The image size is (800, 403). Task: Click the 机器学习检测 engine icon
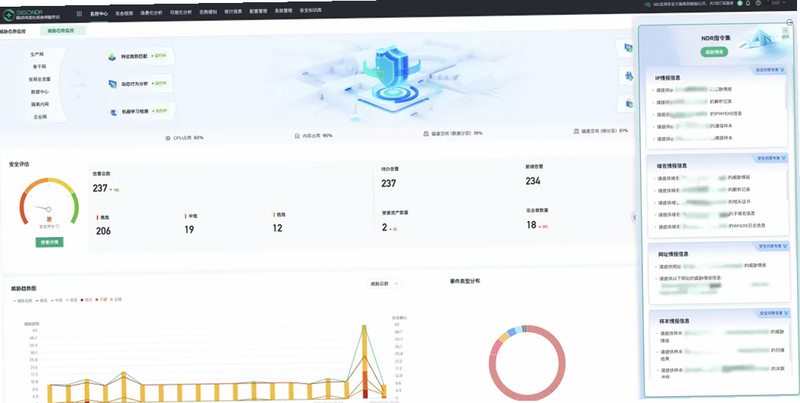tap(113, 112)
